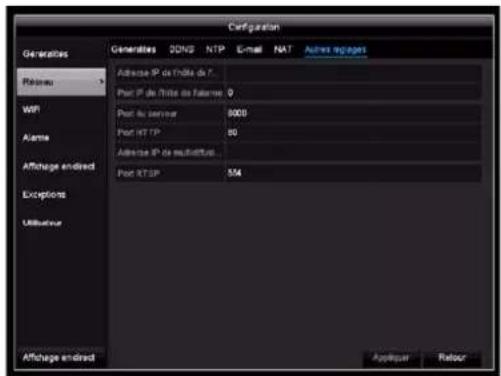501x376 pixels.
Task: Open the WiFi sidebar section
Action: pos(31,109)
